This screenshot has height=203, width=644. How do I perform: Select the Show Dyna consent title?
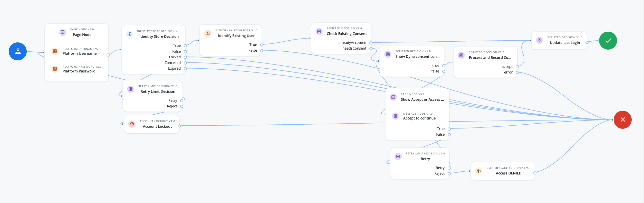point(418,57)
